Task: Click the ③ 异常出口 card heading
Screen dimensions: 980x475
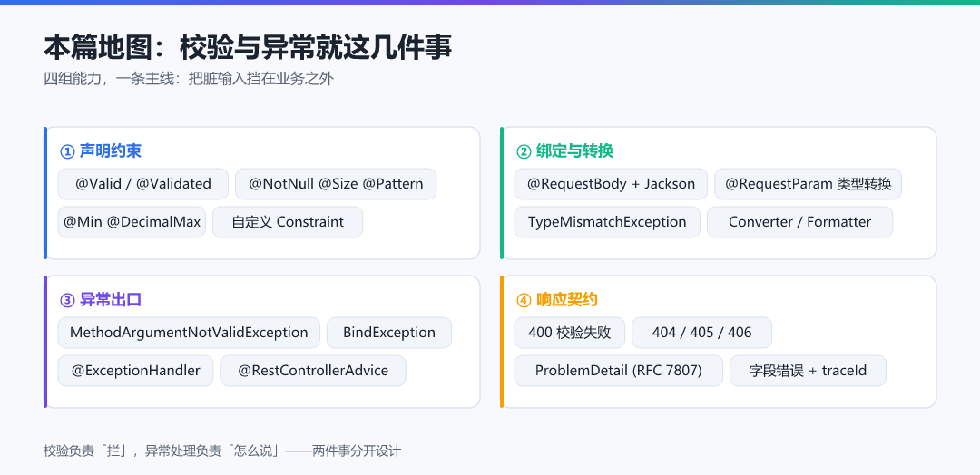Action: coord(101,300)
